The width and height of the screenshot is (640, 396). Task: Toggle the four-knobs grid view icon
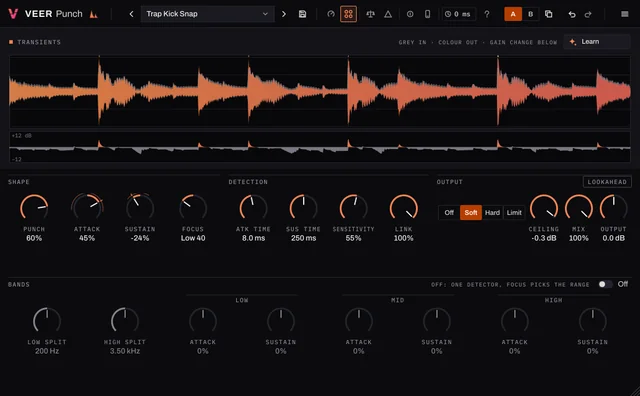348,14
